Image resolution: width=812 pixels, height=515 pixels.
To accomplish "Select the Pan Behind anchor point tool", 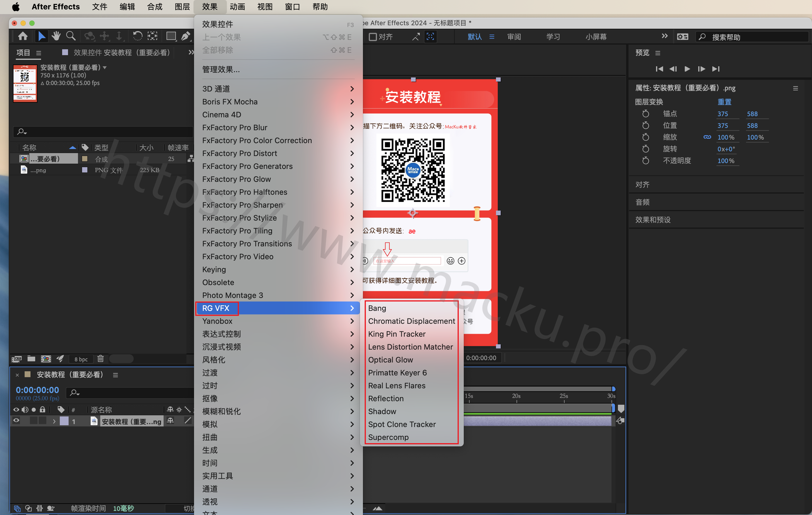I will pyautogui.click(x=152, y=36).
